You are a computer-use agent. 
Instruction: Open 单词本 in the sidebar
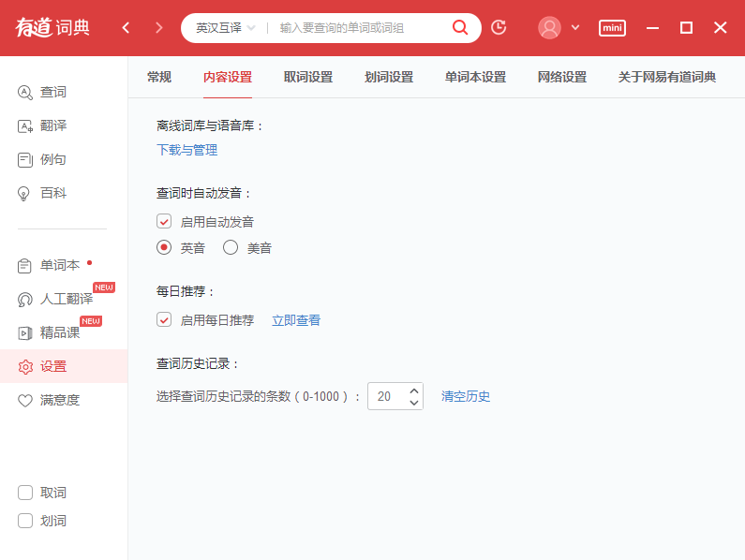coord(59,265)
